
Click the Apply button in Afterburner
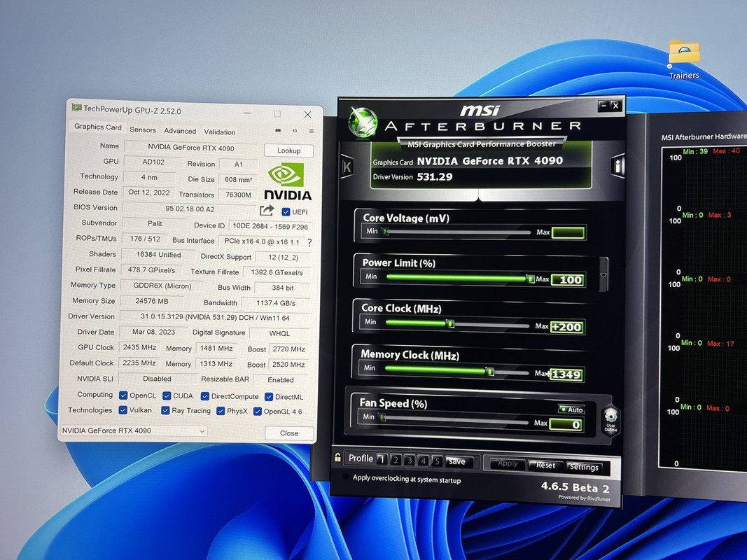(508, 464)
